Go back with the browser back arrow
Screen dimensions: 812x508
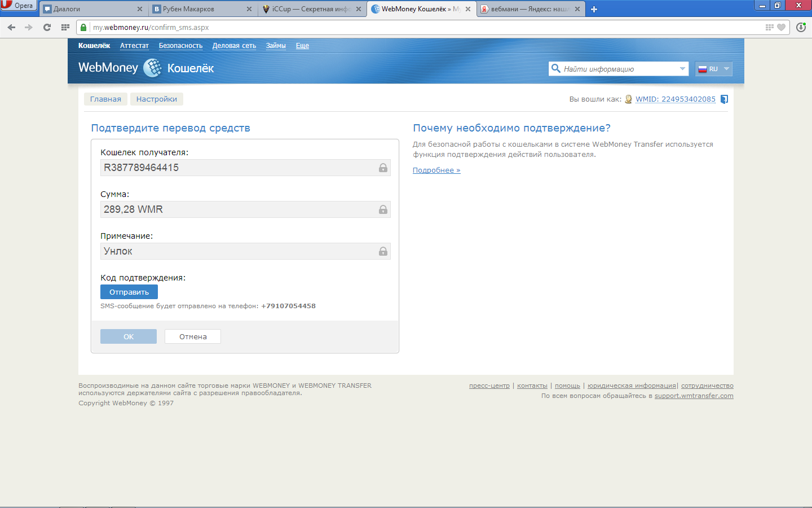11,27
